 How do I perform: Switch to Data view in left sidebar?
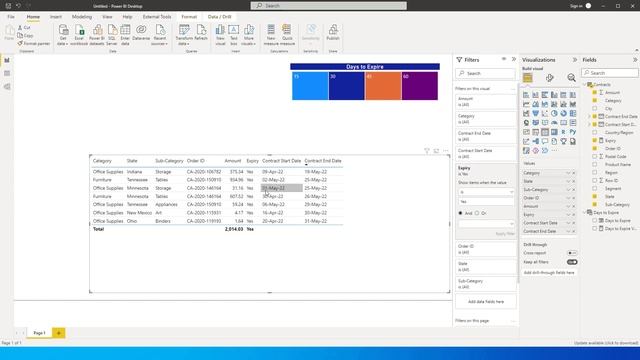(x=7, y=73)
